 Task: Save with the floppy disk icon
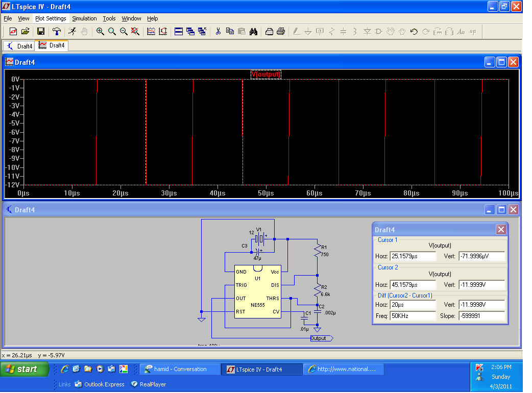point(41,32)
